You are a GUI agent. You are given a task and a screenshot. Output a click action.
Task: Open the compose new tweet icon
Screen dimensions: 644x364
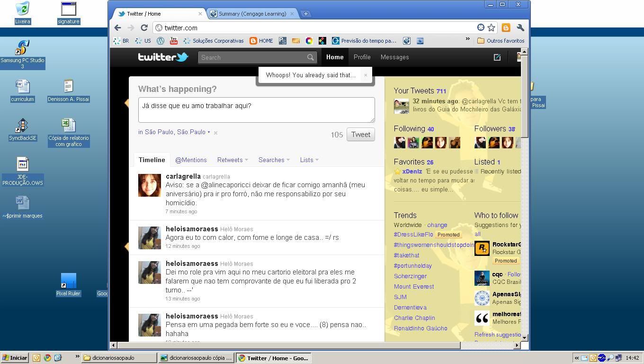point(497,57)
